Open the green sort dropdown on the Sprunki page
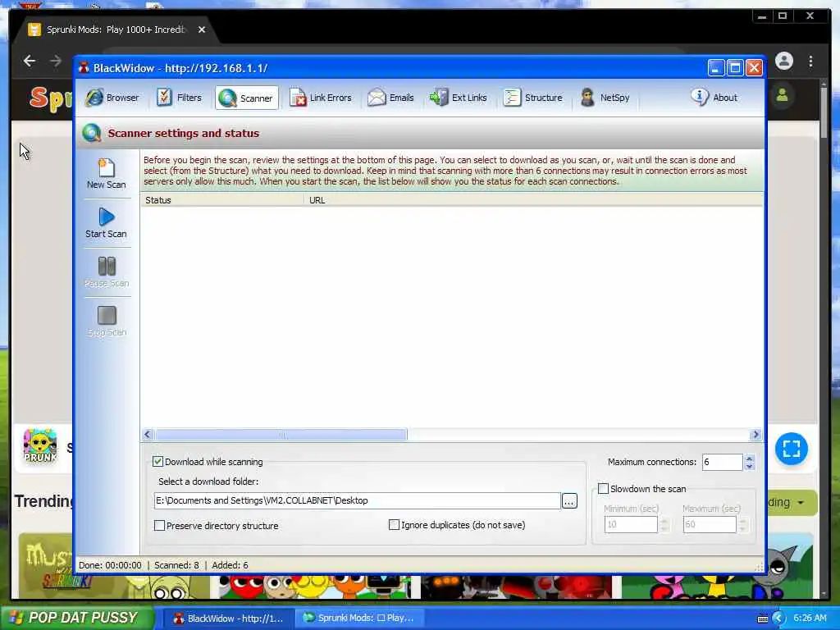The width and height of the screenshot is (840, 630). point(792,503)
